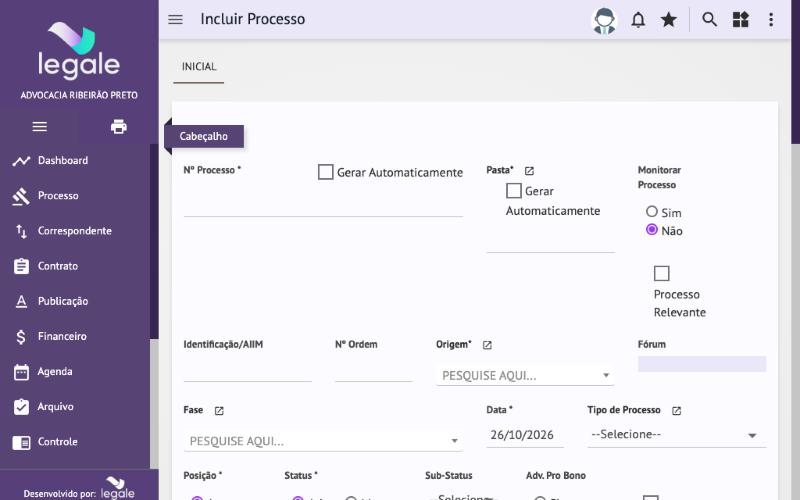Click the Contrato clipboard icon
The width and height of the screenshot is (800, 500).
click(x=21, y=266)
